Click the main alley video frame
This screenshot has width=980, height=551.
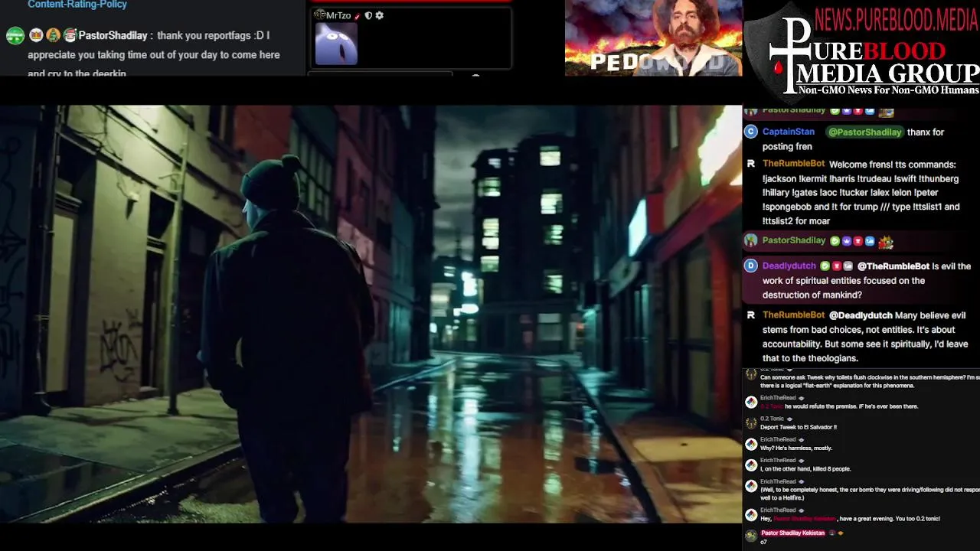click(x=371, y=314)
